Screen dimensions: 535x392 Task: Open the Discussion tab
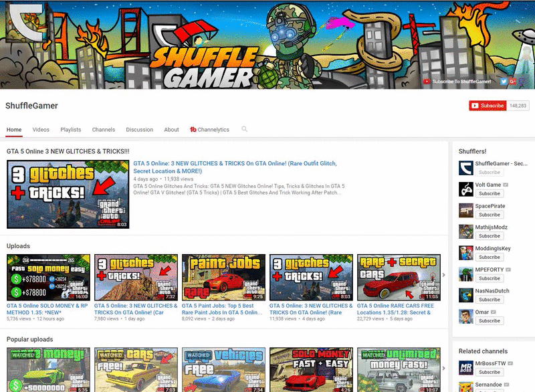click(x=140, y=130)
